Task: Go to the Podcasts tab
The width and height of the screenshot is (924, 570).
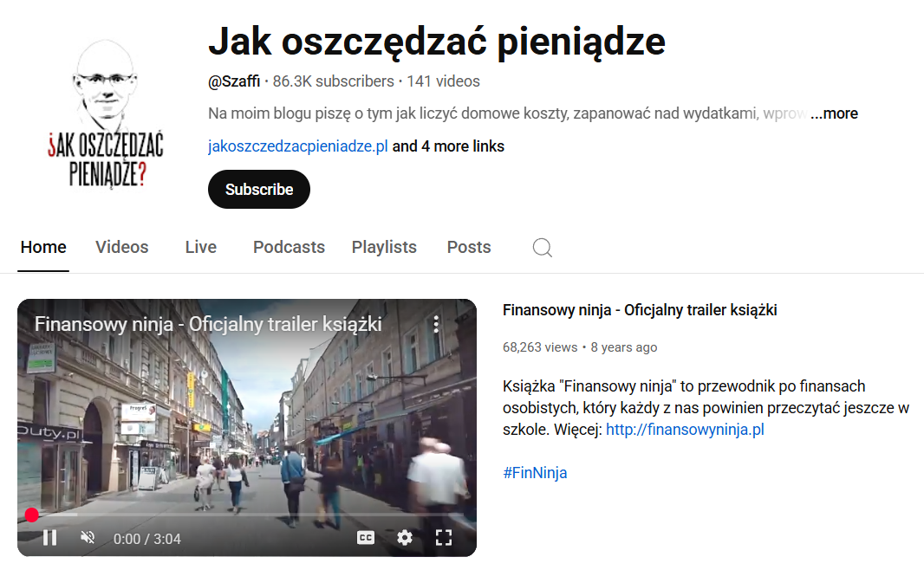Action: pyautogui.click(x=289, y=247)
